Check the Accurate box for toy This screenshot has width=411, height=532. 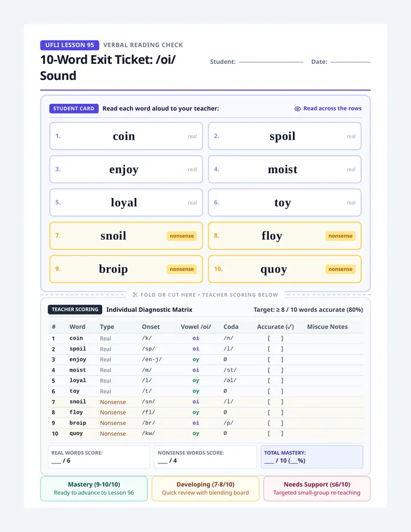[275, 391]
